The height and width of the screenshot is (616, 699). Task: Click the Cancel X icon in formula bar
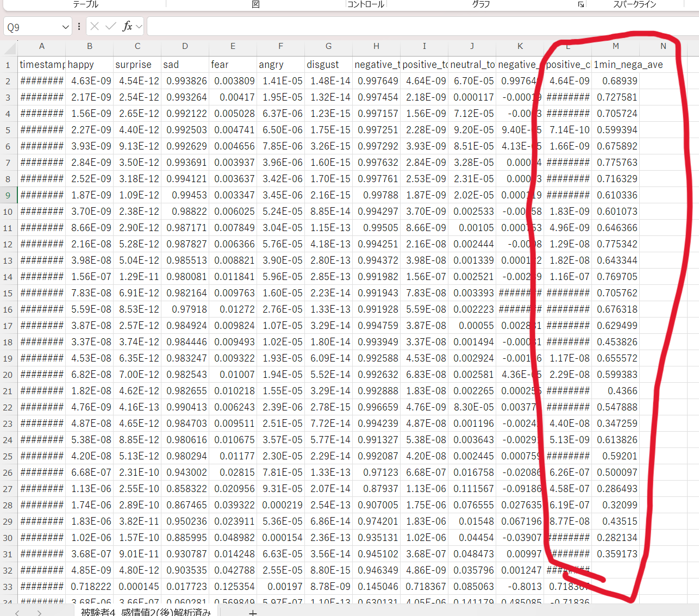pyautogui.click(x=95, y=26)
